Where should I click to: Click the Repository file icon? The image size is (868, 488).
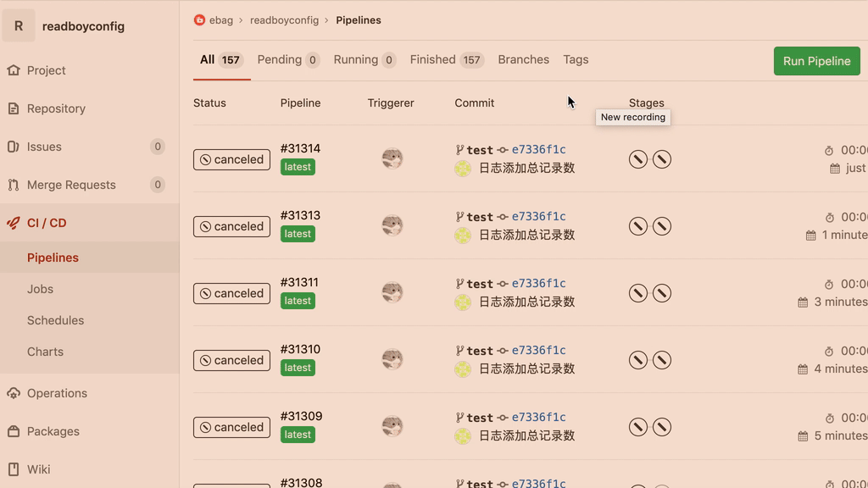click(14, 108)
